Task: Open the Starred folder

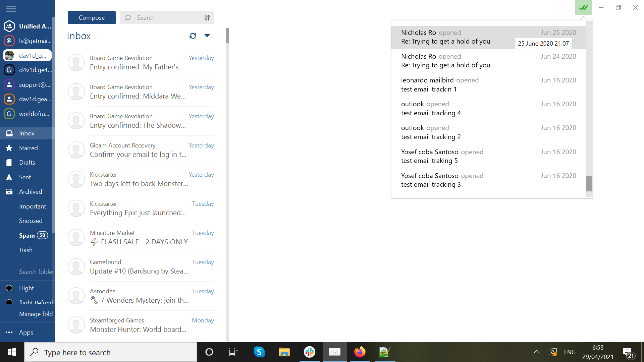Action: 28,148
